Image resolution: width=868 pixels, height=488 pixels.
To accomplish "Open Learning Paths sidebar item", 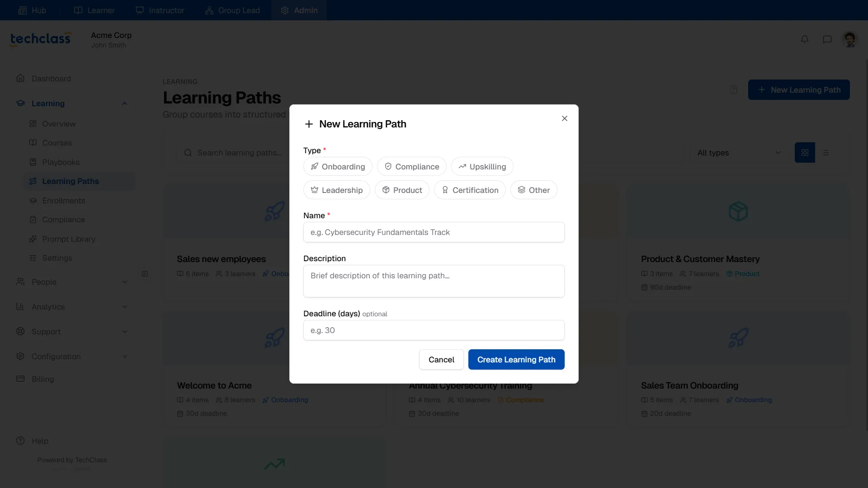I will (x=80, y=181).
